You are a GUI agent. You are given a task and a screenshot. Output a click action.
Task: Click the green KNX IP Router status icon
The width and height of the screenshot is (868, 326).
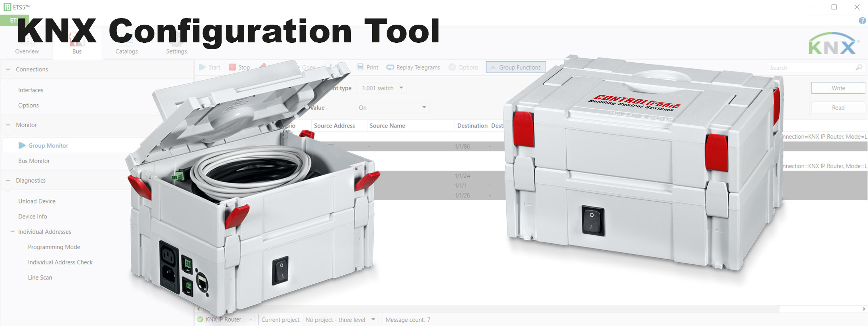[x=200, y=319]
